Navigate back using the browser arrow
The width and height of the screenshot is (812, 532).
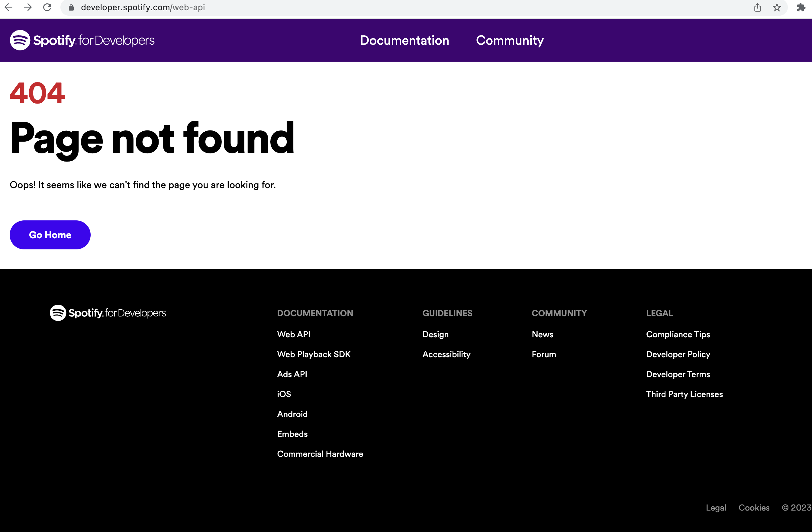tap(8, 7)
